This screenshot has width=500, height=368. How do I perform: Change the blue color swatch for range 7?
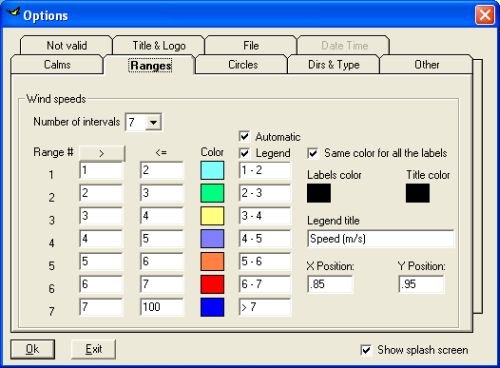(212, 307)
